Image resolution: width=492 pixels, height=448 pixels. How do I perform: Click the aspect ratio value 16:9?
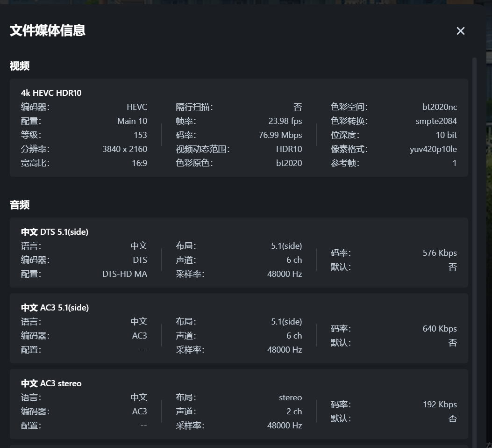[x=139, y=163]
